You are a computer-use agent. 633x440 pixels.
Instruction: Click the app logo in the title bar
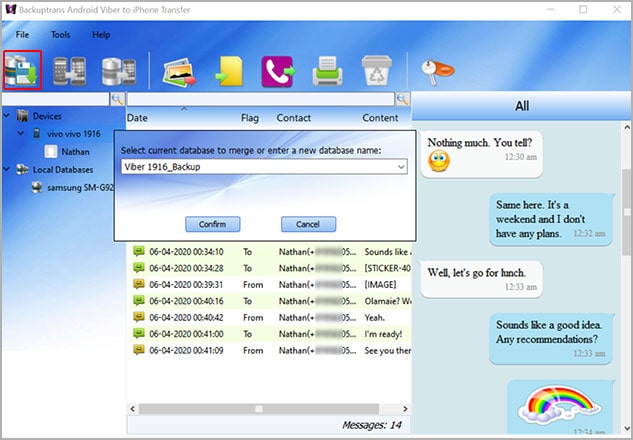(11, 9)
